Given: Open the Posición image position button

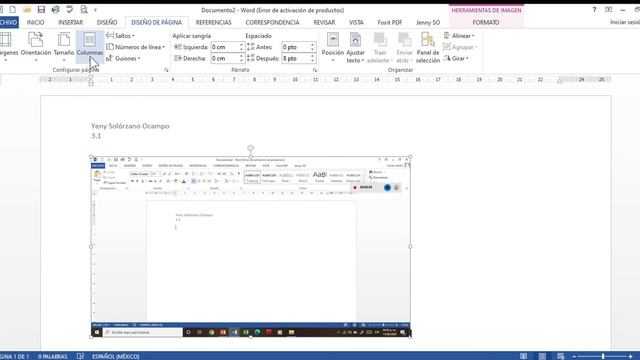Looking at the screenshot, I should click(x=333, y=47).
